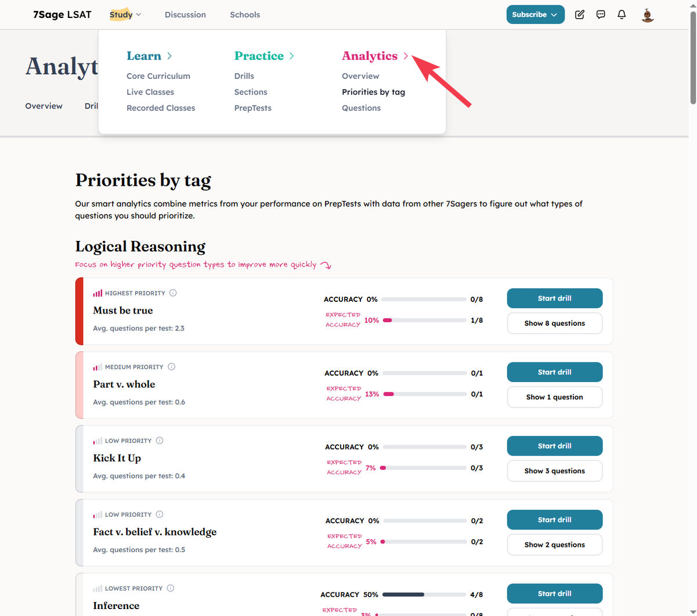Click the 7Sage LSAT logo
The image size is (697, 616).
point(62,15)
